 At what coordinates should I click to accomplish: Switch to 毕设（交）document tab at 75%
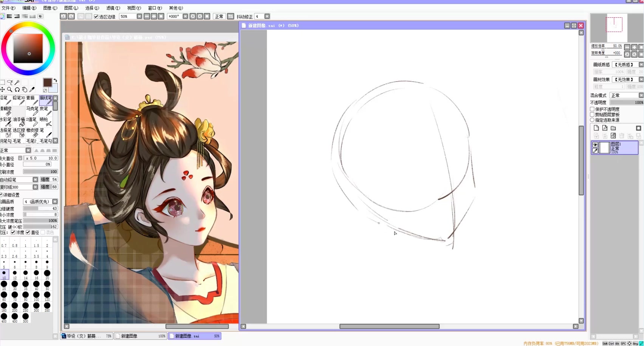87,336
